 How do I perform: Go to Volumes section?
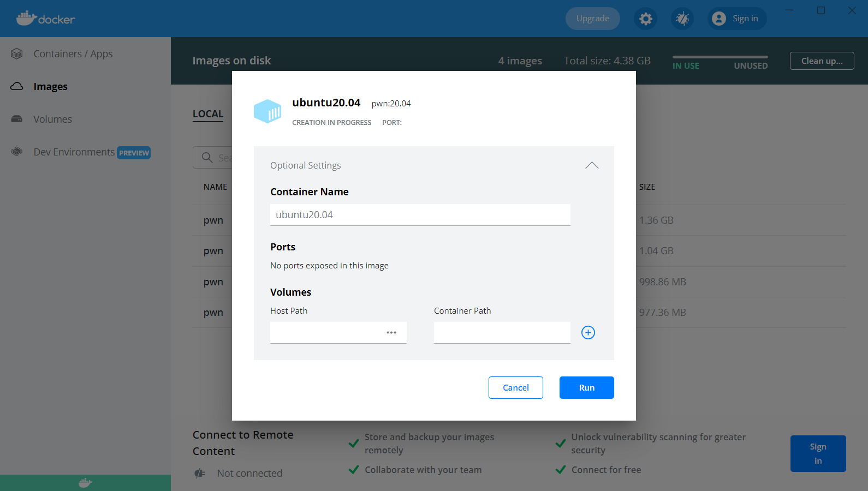(52, 119)
